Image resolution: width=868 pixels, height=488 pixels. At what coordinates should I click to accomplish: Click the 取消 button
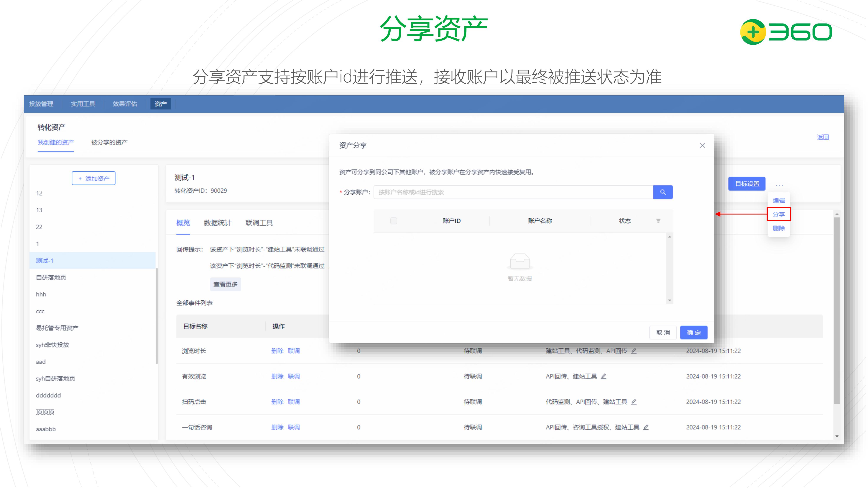[663, 333]
